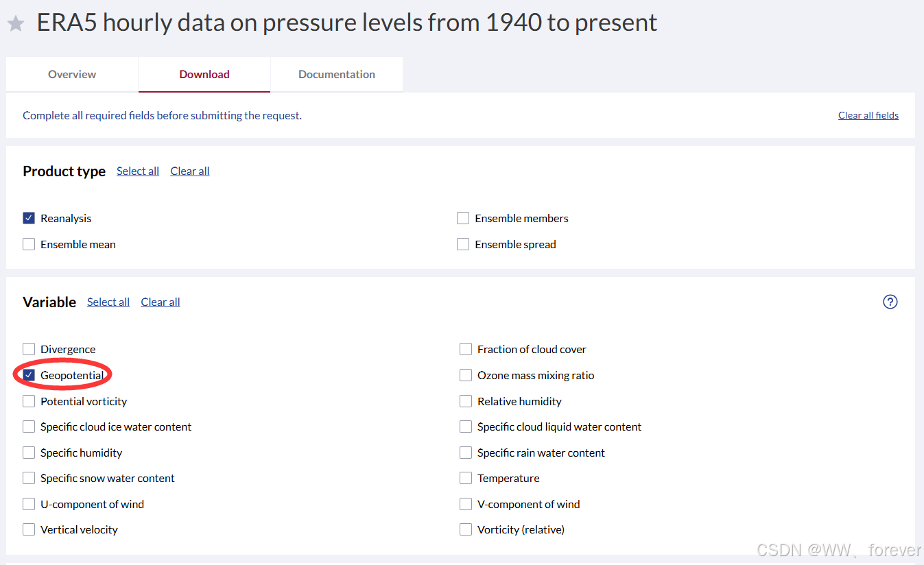Image resolution: width=924 pixels, height=565 pixels.
Task: Click Select all for Product type
Action: pyautogui.click(x=138, y=171)
